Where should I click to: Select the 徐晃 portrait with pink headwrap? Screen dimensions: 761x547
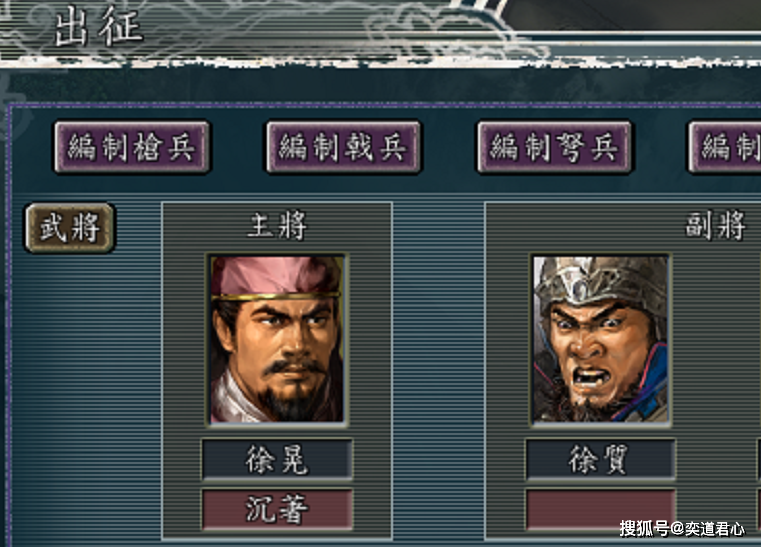[277, 339]
